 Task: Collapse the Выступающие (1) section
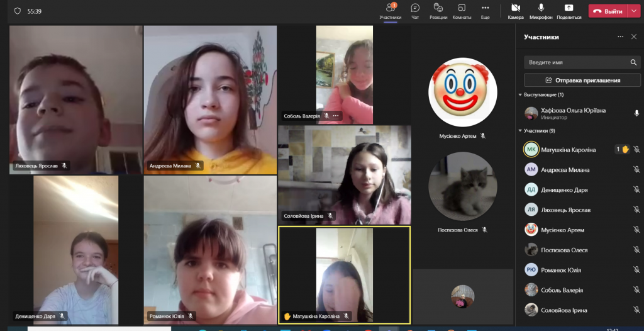(x=520, y=95)
